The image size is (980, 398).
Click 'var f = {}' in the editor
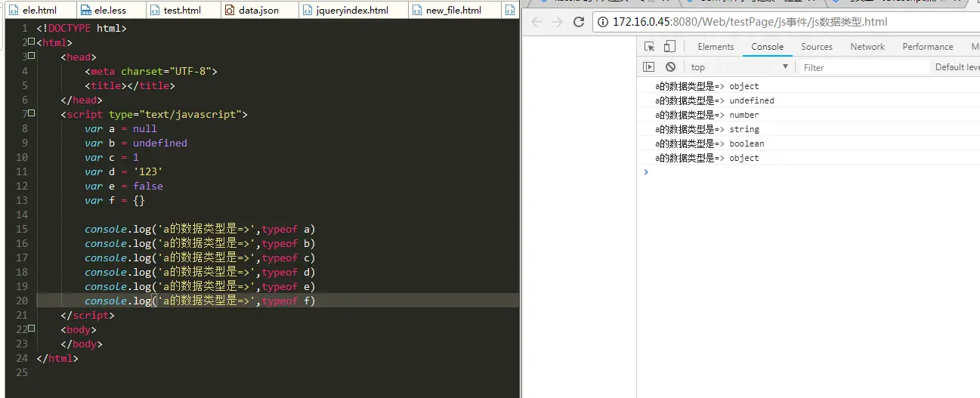pos(115,200)
